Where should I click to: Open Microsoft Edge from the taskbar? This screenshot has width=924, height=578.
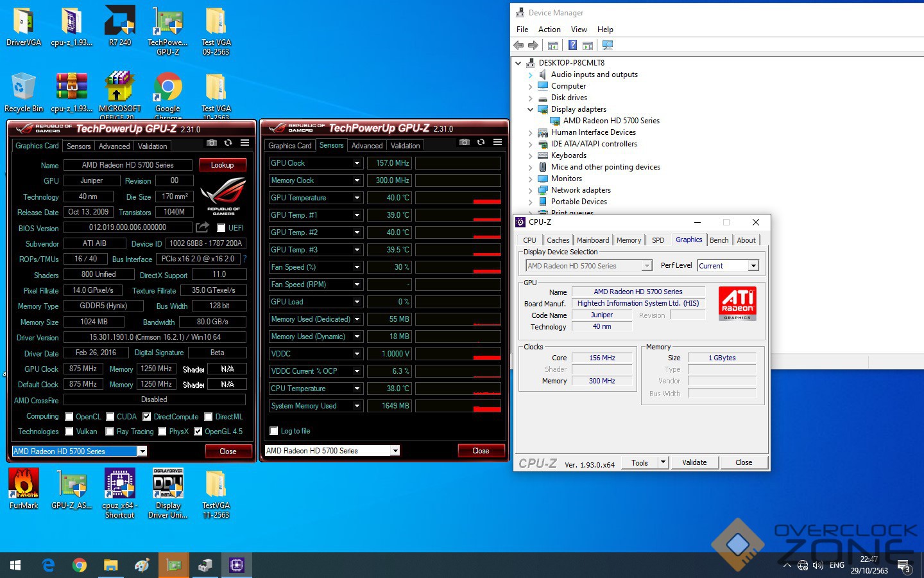[48, 565]
